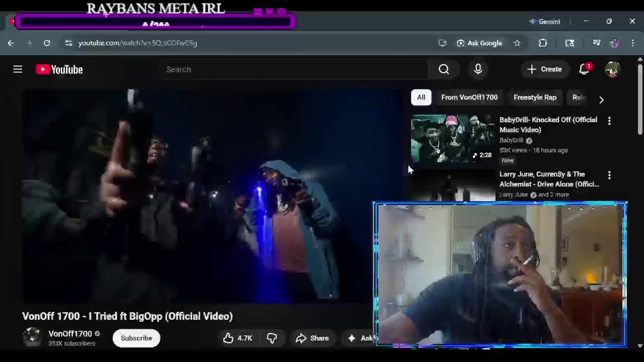Subscribe to VonOff1700
Image resolution: width=644 pixels, height=362 pixels.
[136, 338]
